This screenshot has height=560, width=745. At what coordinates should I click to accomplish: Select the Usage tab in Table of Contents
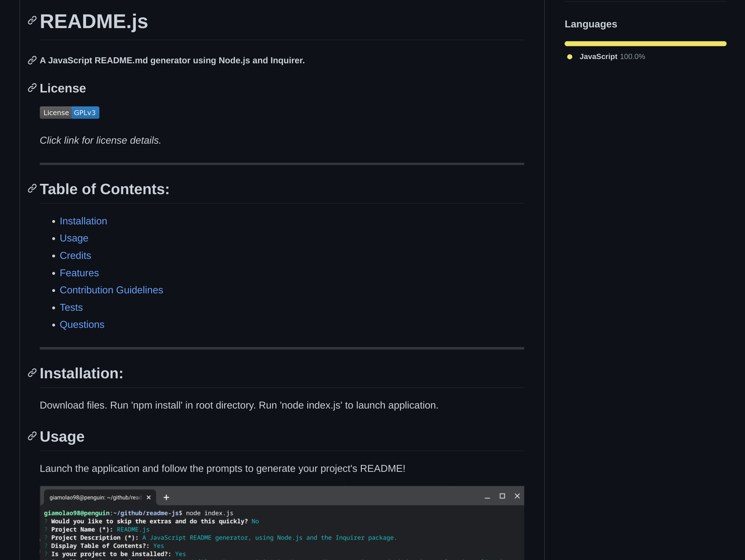pos(74,238)
